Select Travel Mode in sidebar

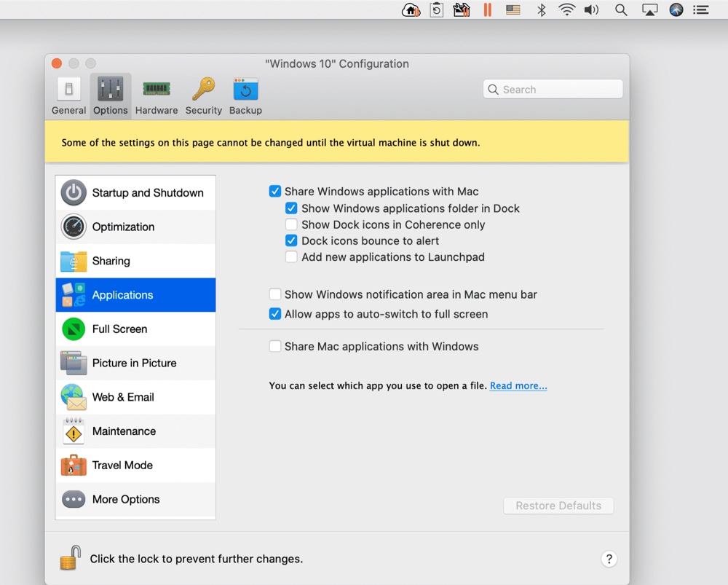[135, 466]
